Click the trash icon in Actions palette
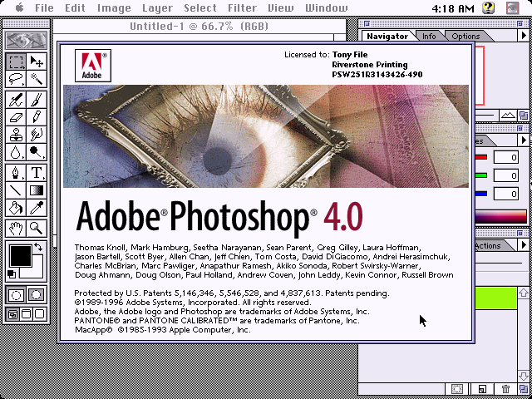532x399 pixels. tap(505, 389)
